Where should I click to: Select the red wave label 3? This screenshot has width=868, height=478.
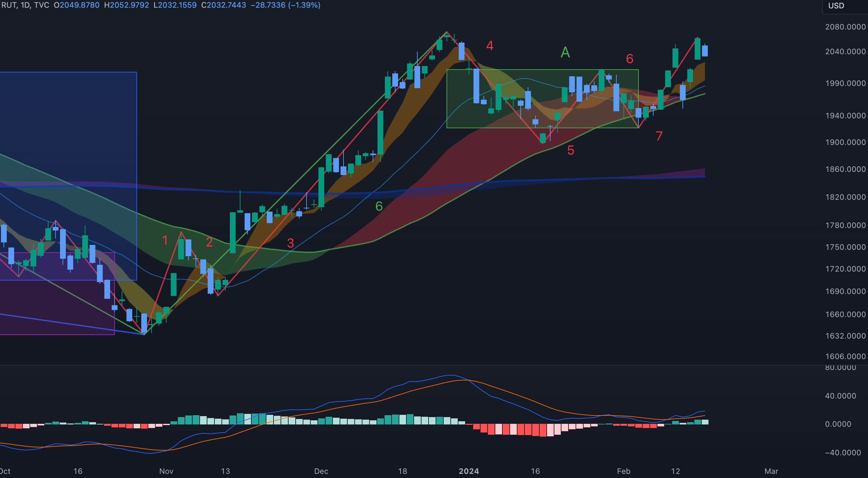(291, 243)
